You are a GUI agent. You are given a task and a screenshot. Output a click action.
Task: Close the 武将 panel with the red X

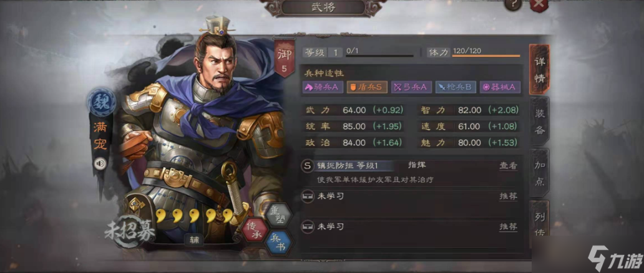539,5
